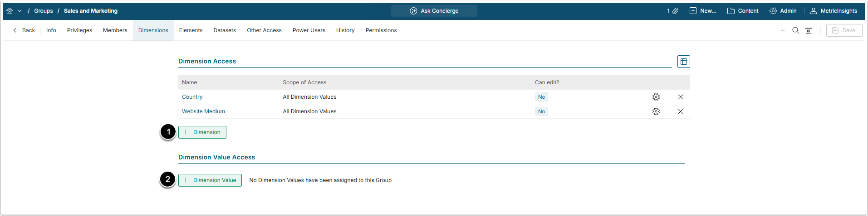868x216 pixels.
Task: Open the Content menu
Action: pos(743,11)
